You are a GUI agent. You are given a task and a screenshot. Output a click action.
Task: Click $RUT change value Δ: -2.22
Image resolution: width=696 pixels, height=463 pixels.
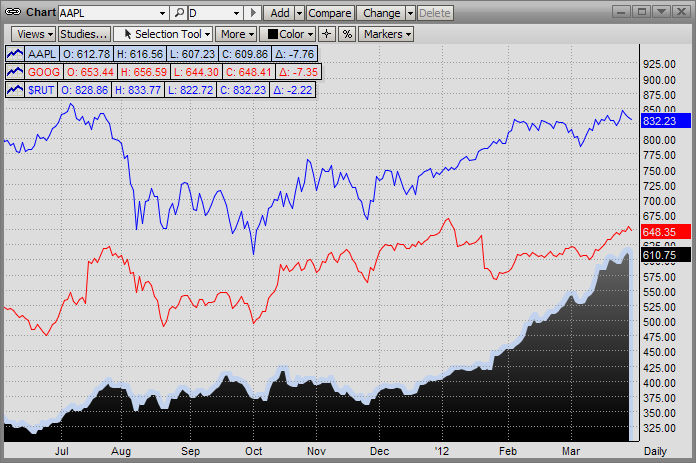[293, 90]
